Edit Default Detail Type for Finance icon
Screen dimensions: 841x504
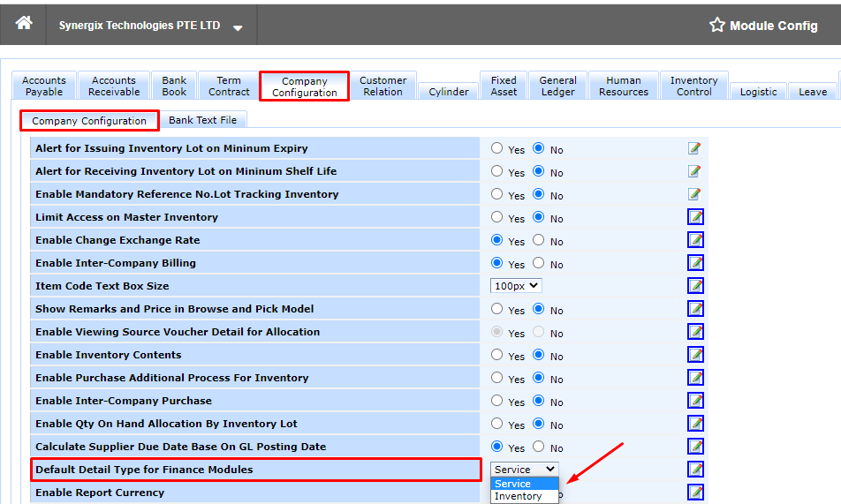point(695,470)
